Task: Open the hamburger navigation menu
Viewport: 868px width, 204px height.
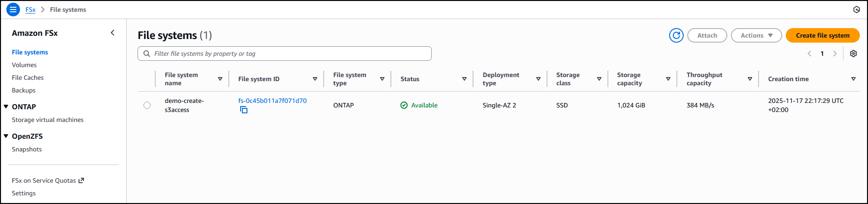Action: click(13, 10)
